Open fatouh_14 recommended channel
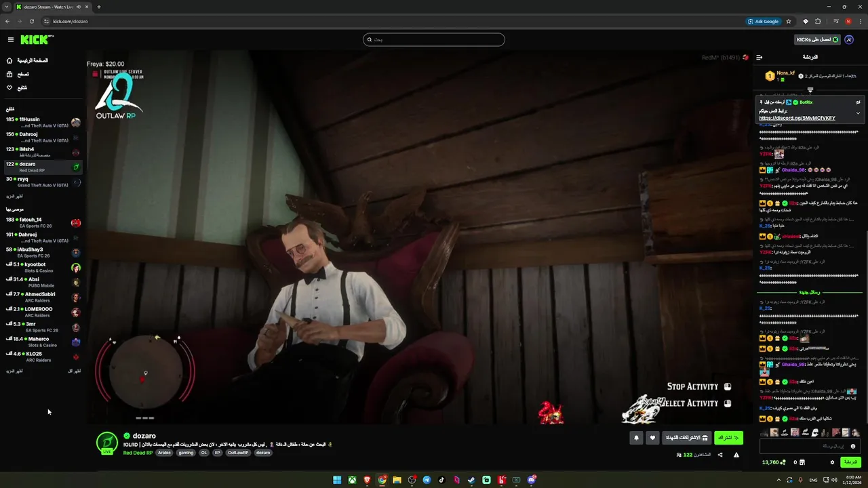The height and width of the screenshot is (488, 868). point(42,223)
